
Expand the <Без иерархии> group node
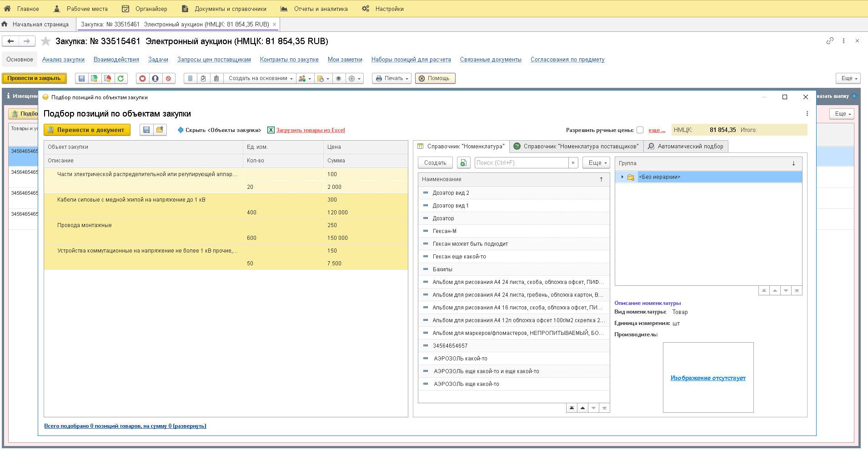pyautogui.click(x=622, y=177)
